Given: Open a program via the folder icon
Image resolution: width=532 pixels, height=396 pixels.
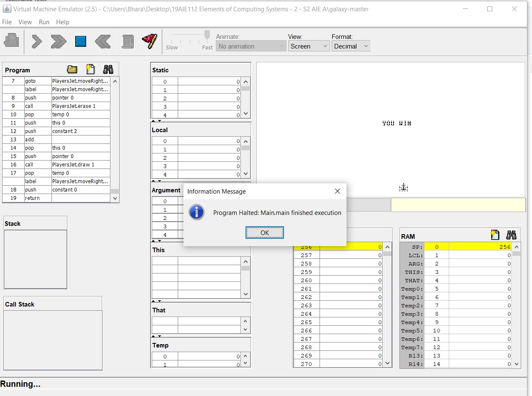Looking at the screenshot, I should [72, 69].
